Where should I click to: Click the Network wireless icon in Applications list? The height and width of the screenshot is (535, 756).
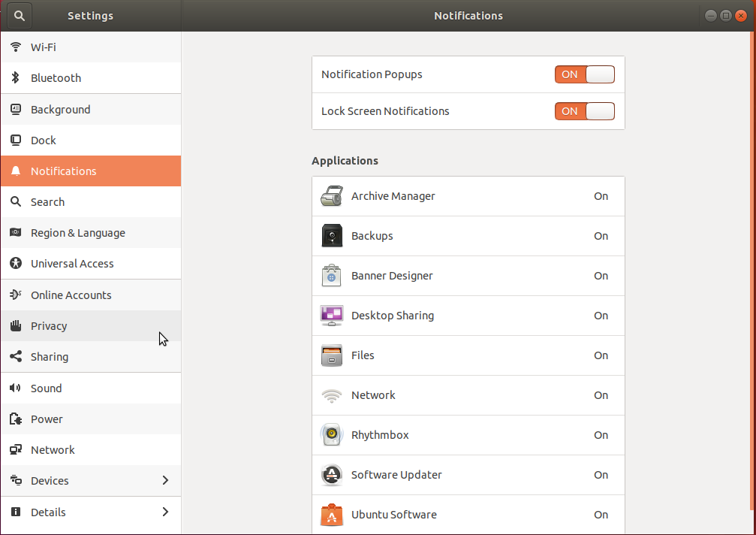(x=332, y=395)
